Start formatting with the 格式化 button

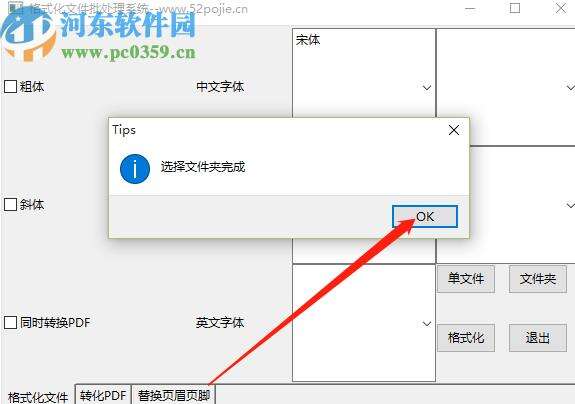[x=466, y=338]
